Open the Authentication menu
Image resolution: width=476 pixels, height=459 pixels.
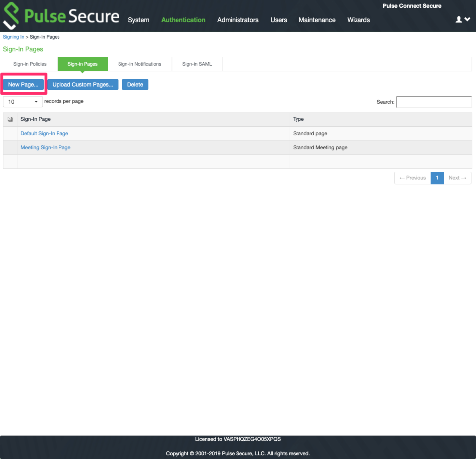[183, 20]
